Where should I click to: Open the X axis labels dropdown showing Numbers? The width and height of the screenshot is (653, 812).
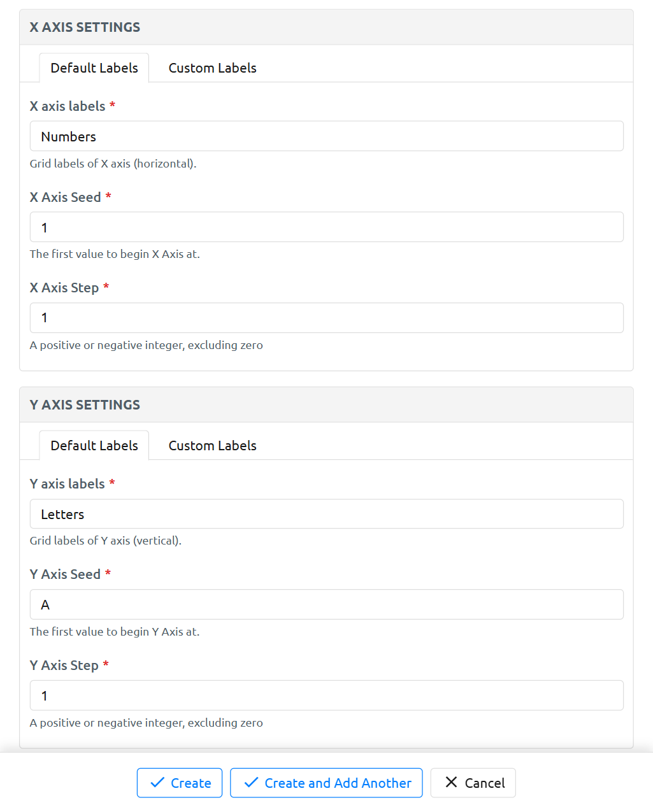326,136
